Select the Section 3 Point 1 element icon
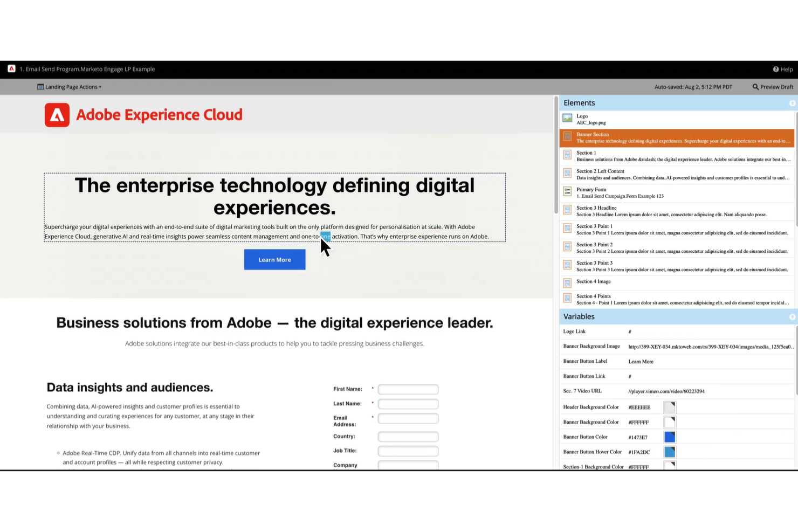This screenshot has width=798, height=532. pyautogui.click(x=567, y=229)
